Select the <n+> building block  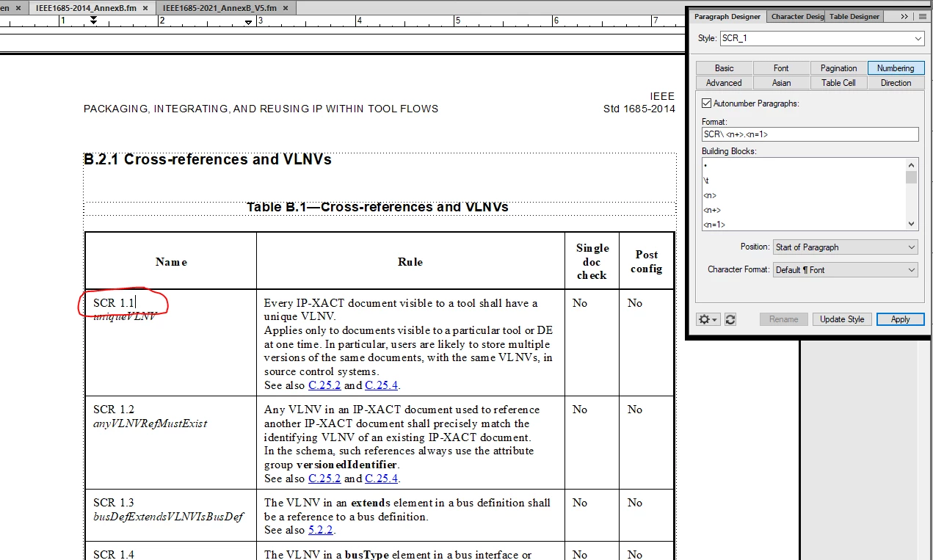pos(711,210)
